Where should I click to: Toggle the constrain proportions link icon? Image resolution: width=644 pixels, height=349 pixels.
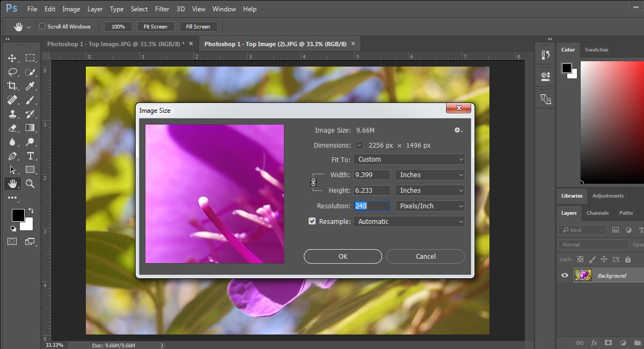coord(314,183)
